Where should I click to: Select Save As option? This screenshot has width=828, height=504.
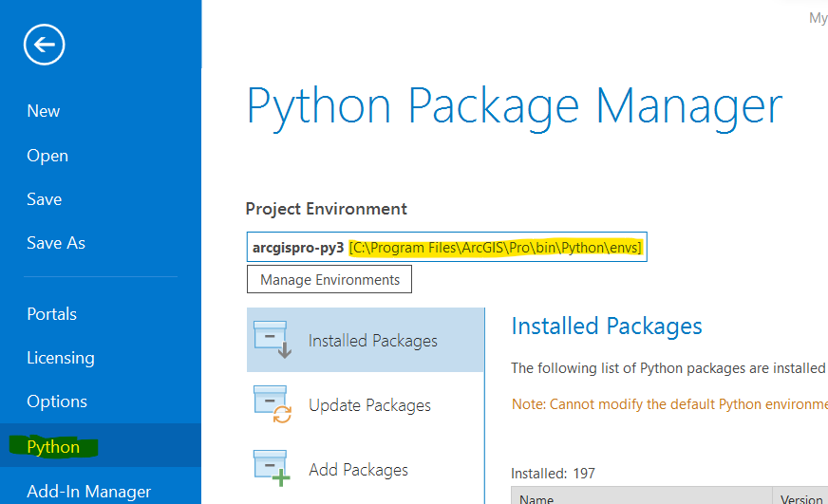point(56,243)
